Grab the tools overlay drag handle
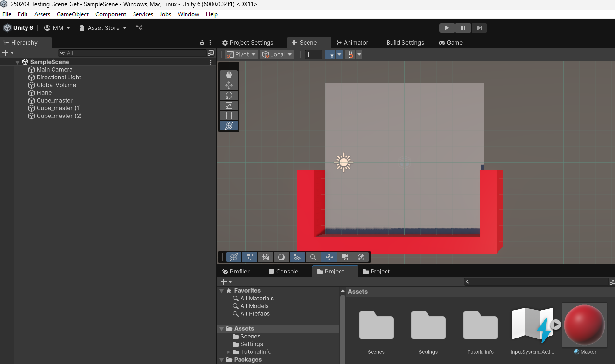 (x=229, y=65)
